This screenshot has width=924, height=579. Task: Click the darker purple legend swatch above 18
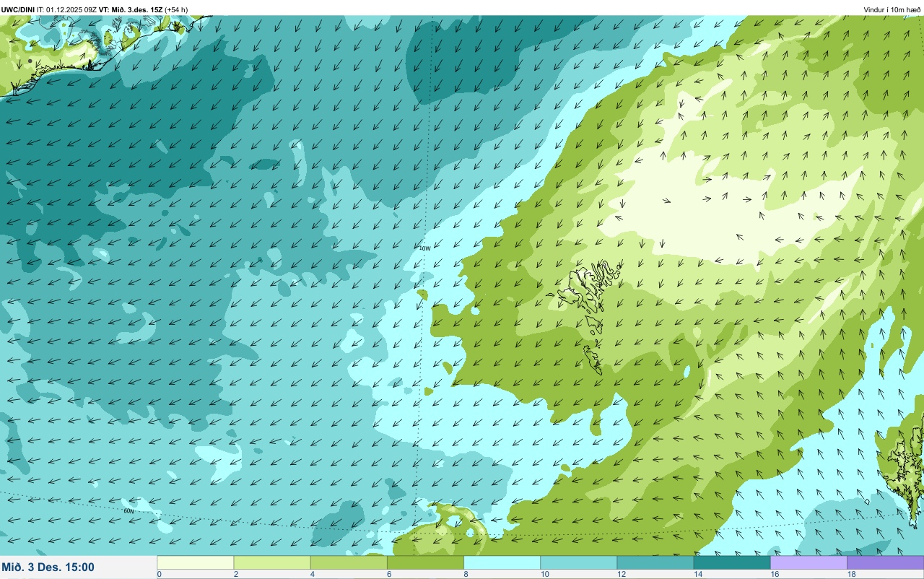click(885, 562)
